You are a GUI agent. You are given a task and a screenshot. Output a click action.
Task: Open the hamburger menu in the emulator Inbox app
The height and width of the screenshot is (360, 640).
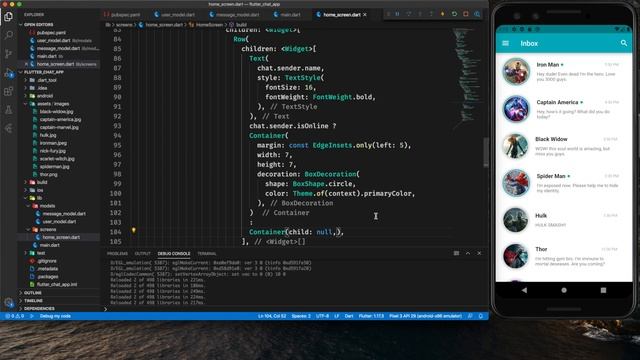click(505, 43)
